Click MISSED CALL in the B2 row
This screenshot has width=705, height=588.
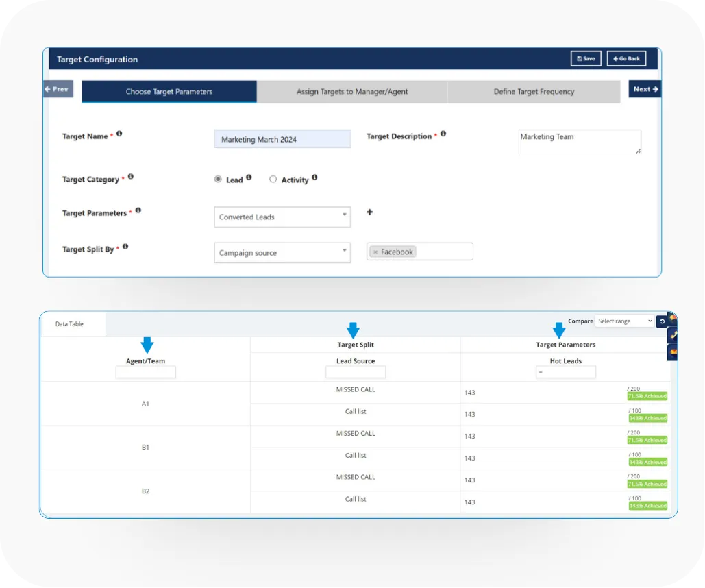pos(356,477)
